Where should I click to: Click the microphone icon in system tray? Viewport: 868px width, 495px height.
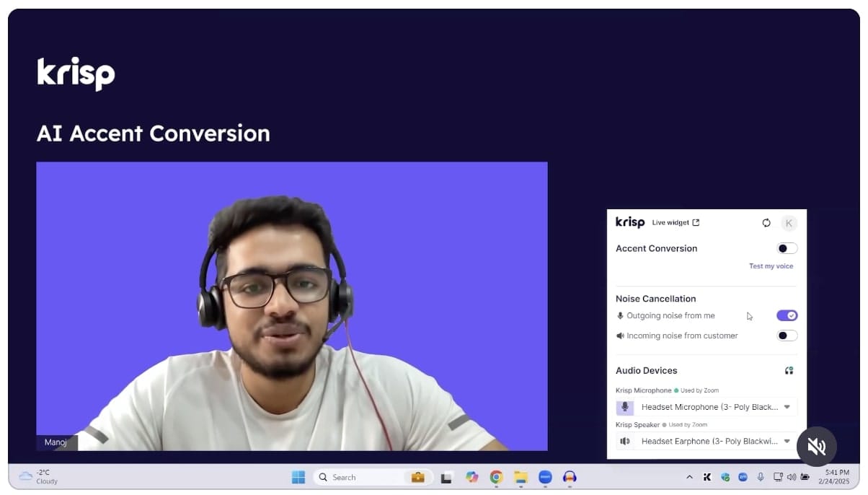[x=760, y=477]
